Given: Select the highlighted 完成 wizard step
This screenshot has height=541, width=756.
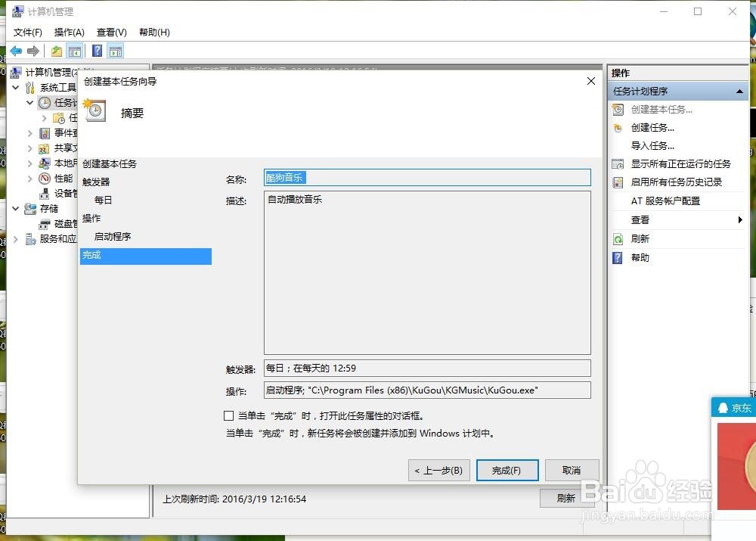Looking at the screenshot, I should point(146,256).
